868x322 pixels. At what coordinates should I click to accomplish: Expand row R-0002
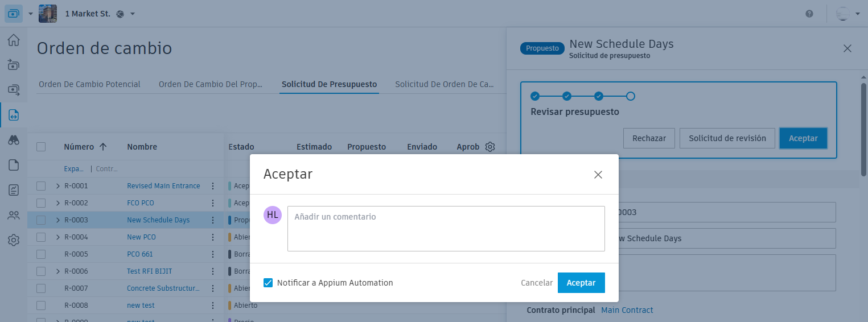(57, 203)
